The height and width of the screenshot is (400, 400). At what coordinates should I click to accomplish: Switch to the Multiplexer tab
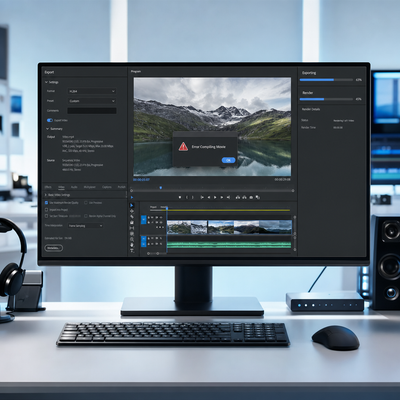point(89,187)
